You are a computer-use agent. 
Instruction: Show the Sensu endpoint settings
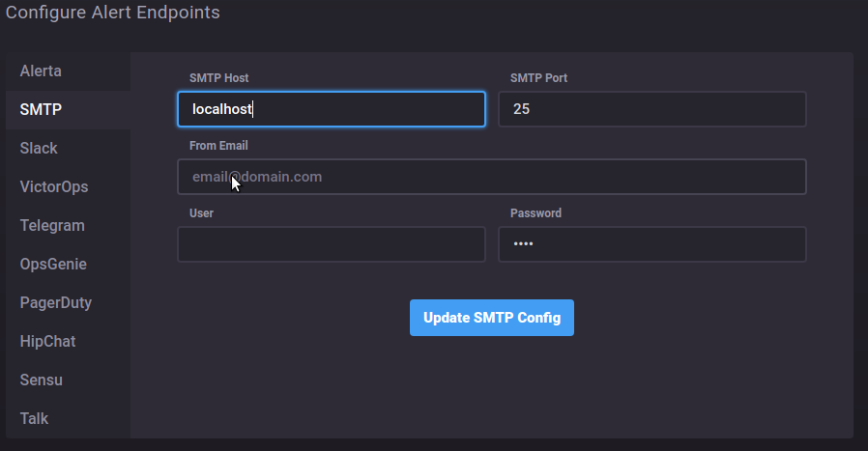point(42,381)
